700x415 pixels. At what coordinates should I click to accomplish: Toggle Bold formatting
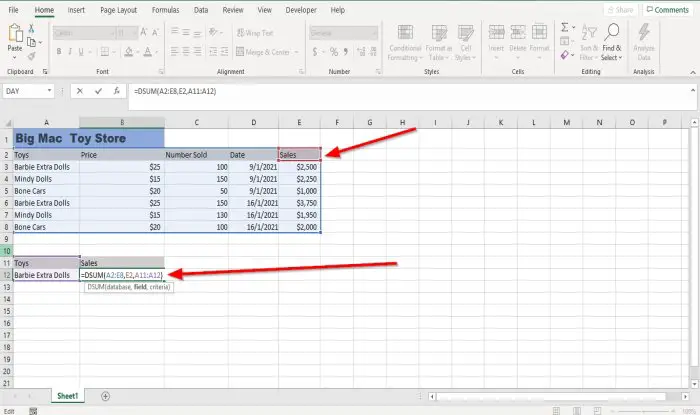click(58, 52)
